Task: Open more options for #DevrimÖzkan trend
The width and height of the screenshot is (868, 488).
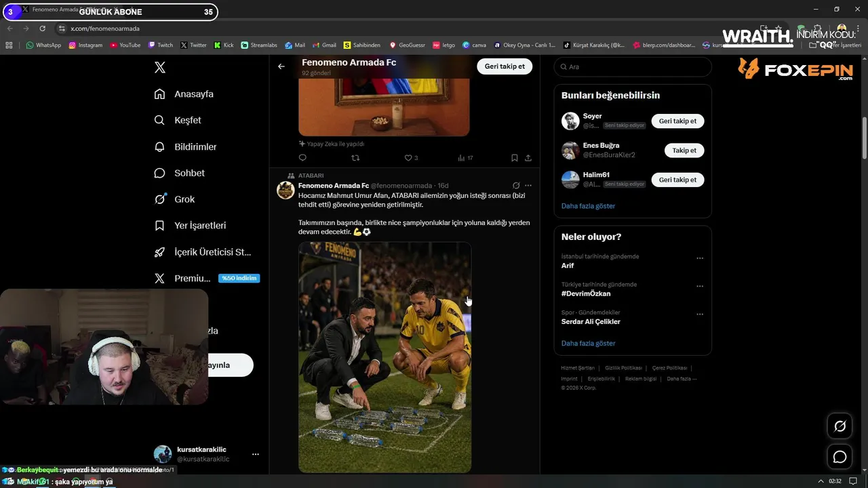Action: click(700, 286)
